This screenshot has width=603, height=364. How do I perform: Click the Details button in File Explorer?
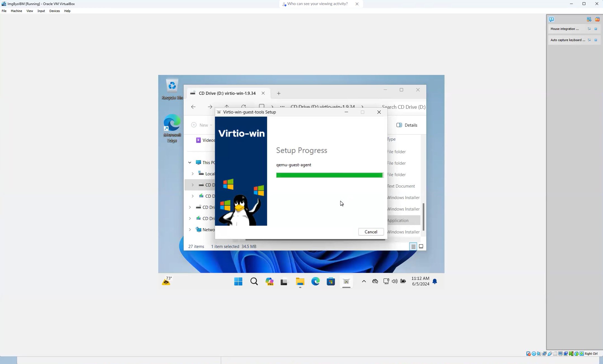[407, 125]
